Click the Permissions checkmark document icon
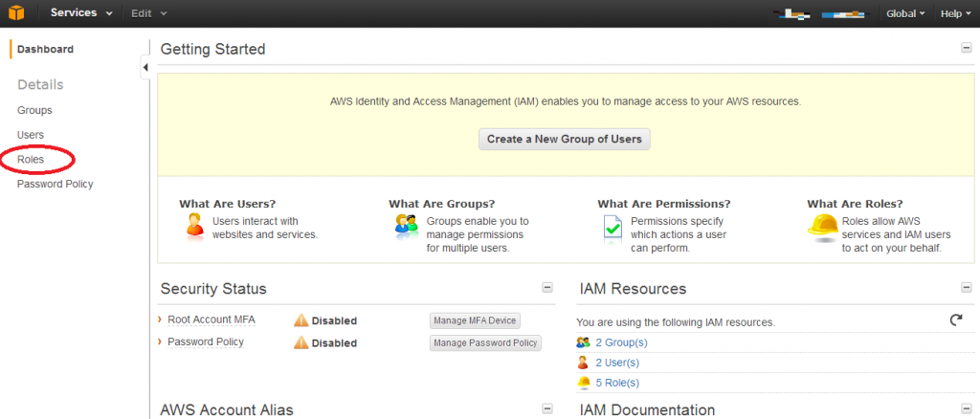Image resolution: width=980 pixels, height=419 pixels. click(x=613, y=230)
